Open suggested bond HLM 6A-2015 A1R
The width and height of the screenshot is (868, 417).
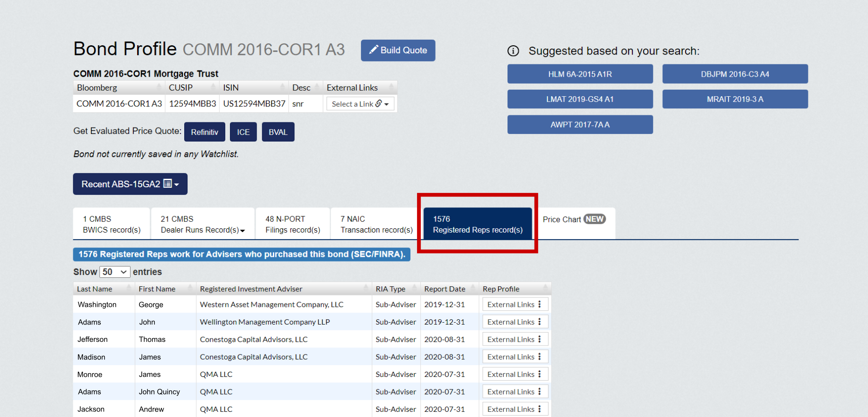coord(580,74)
